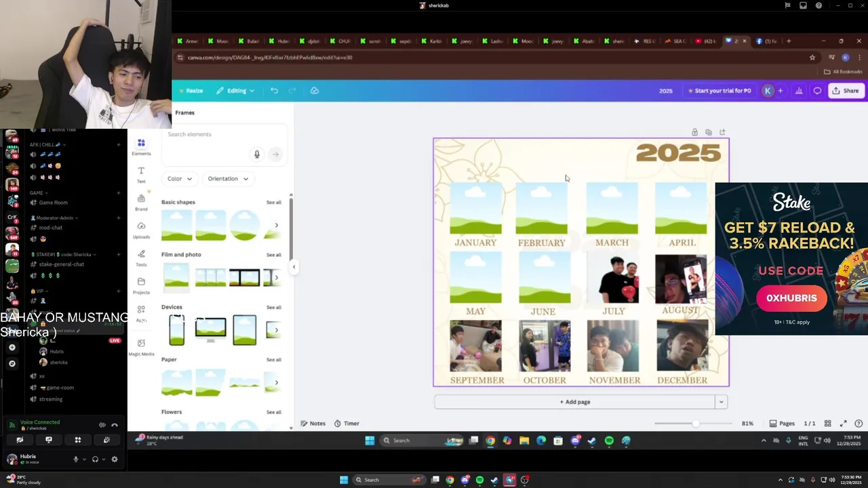
Task: Open the Orientation filter dropdown
Action: [x=228, y=179]
